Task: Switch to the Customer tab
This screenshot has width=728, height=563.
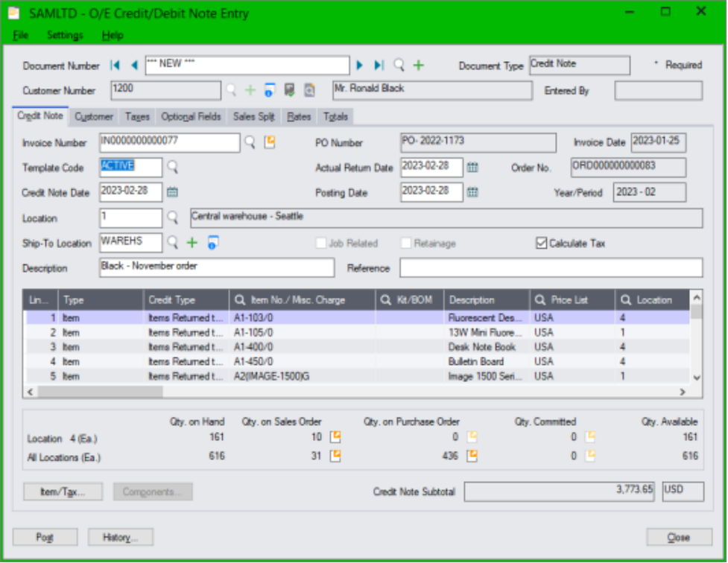Action: click(x=94, y=116)
